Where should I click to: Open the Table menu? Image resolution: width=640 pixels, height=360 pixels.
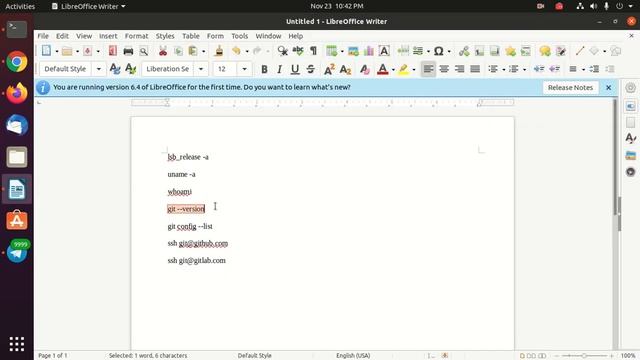click(x=191, y=36)
